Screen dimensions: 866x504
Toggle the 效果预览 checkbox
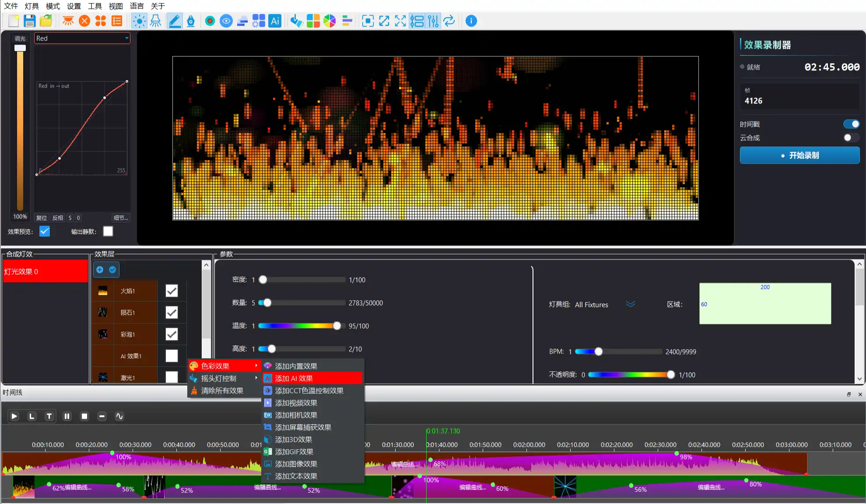pos(45,231)
